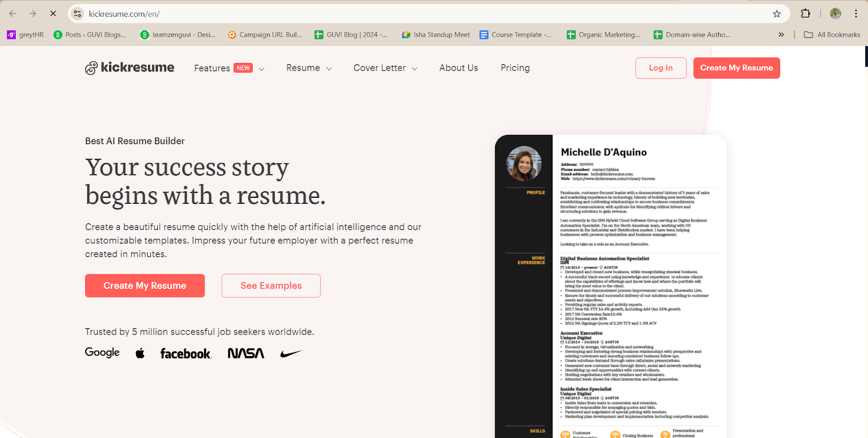Open Chrome three-dot menu
Viewport: 868px width, 438px height.
[x=856, y=14]
